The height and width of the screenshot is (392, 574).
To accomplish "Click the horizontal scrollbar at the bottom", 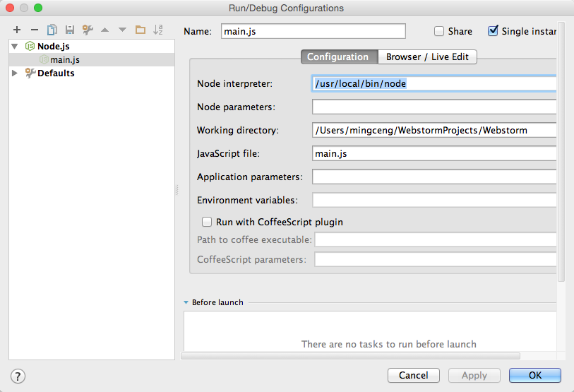I will pyautogui.click(x=350, y=356).
